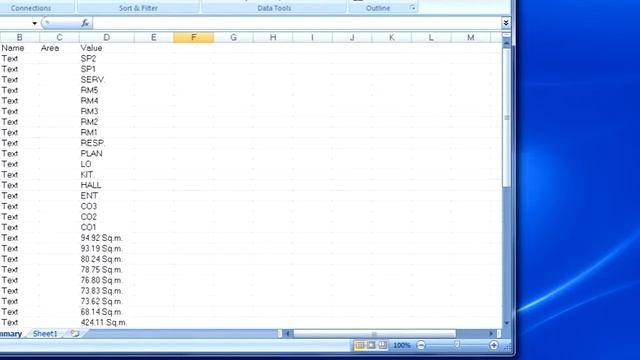640x360 pixels.
Task: Click the zoom slider handle
Action: tap(458, 345)
